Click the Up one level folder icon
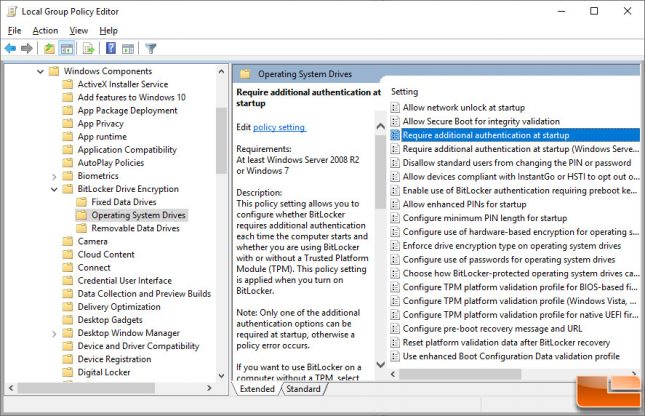Viewport: 645px width, 416px height. click(49, 49)
